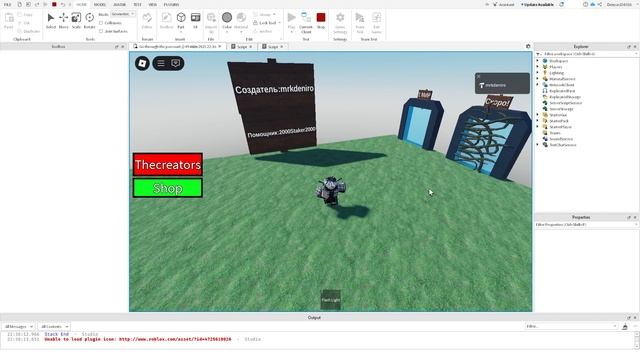Switch to the first Script tab

click(242, 47)
